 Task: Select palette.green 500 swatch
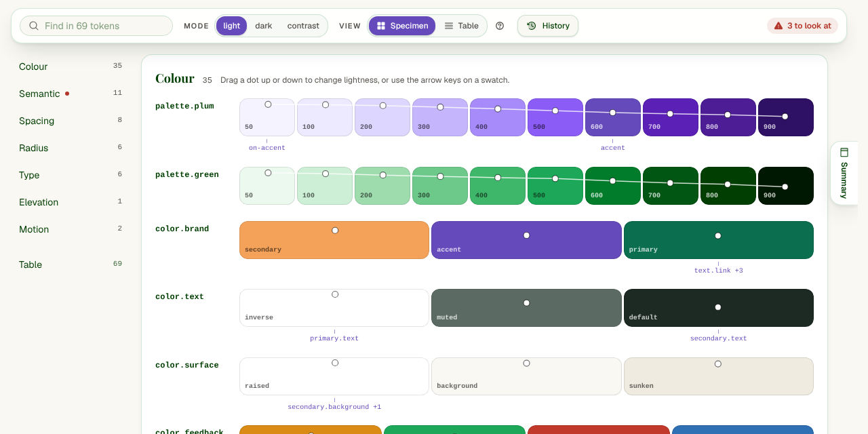coord(555,186)
